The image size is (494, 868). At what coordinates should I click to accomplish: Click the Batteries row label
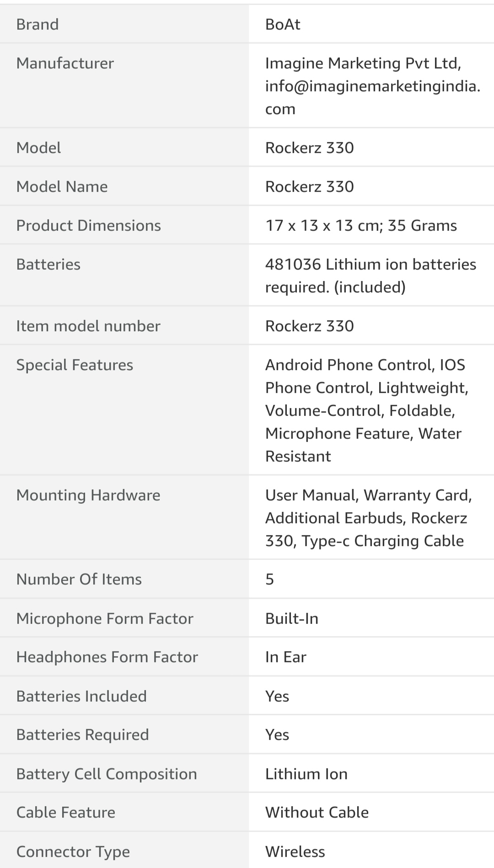(x=48, y=264)
